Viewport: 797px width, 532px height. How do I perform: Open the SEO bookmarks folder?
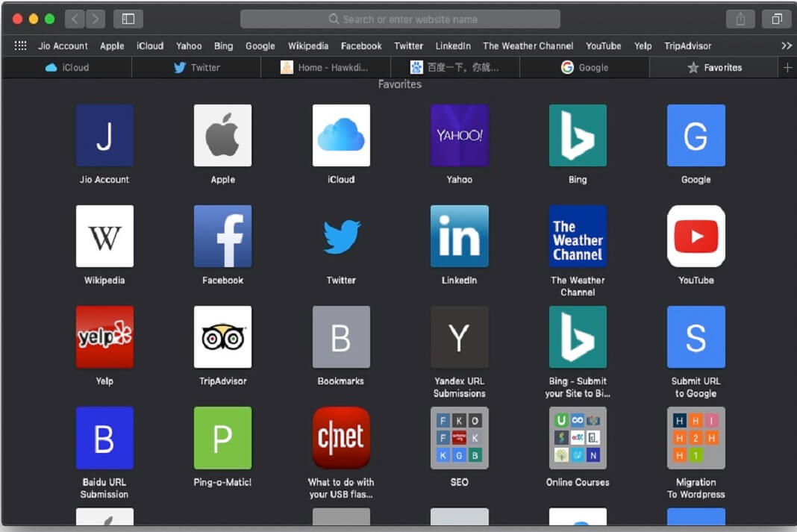[459, 438]
